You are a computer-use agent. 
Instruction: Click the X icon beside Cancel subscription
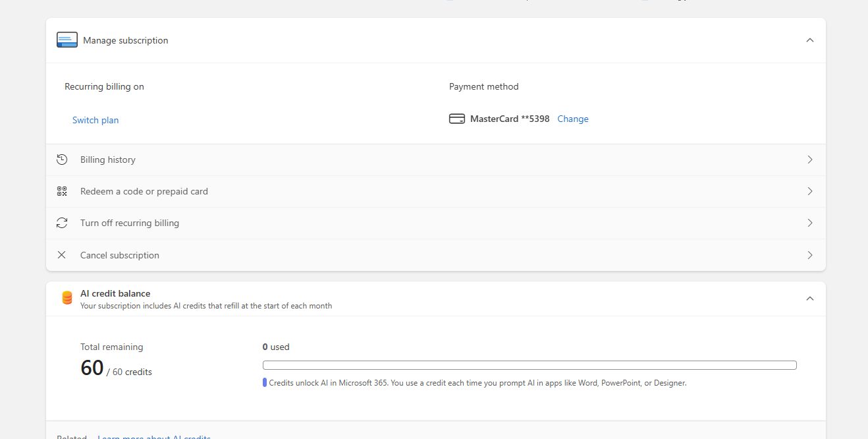(x=62, y=255)
